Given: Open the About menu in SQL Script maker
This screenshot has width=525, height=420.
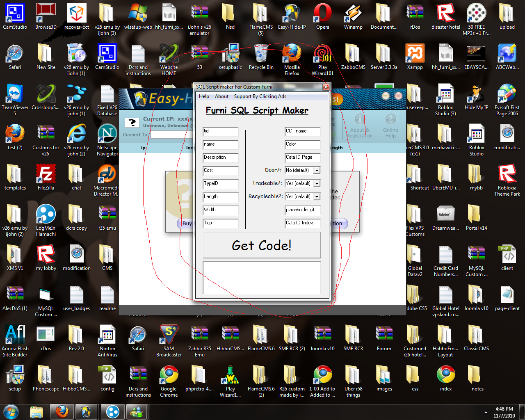Looking at the screenshot, I should click(221, 96).
